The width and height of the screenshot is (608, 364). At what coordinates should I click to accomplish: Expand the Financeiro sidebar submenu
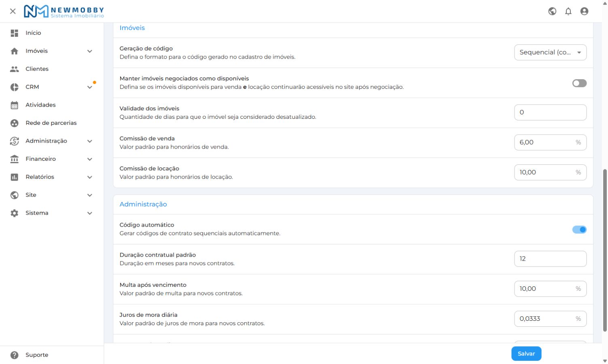[x=90, y=159]
